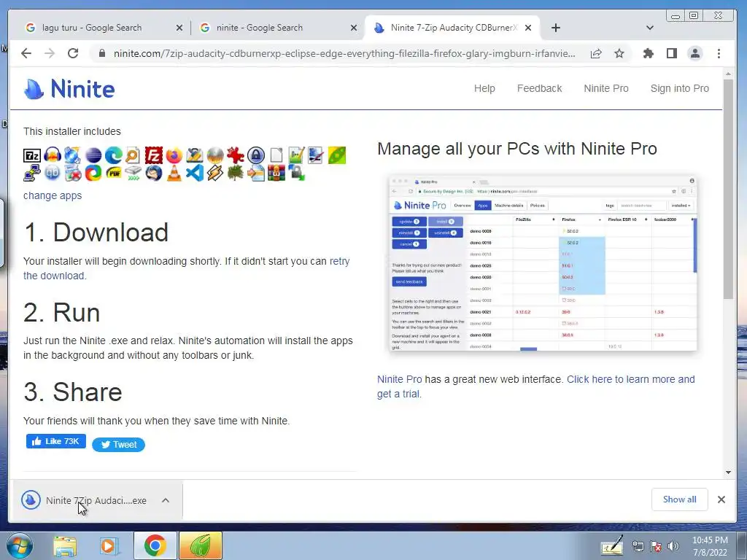This screenshot has height=560, width=747.
Task: Click the 'change apps' link
Action: [53, 195]
